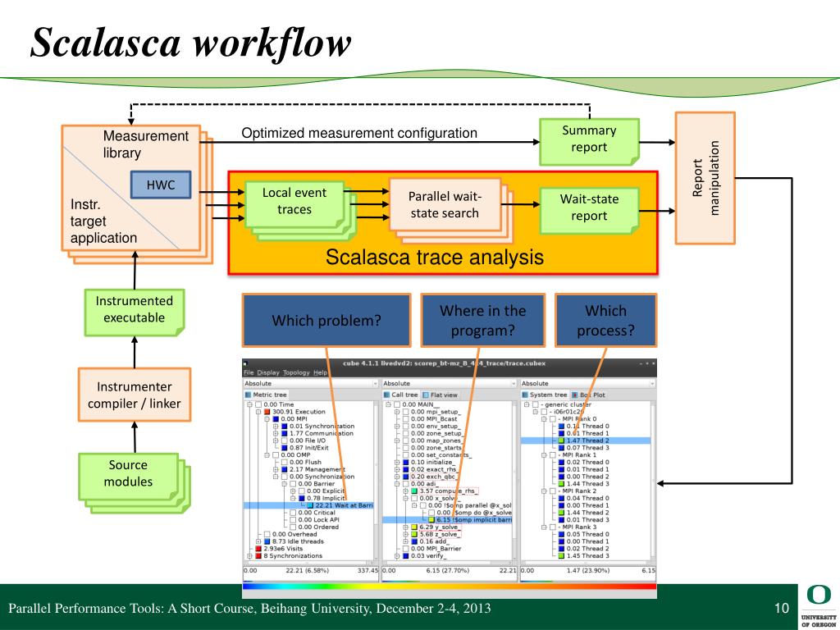
Task: Click the green box beside MPI Rank 2's 1.44 Thread 2
Action: click(x=561, y=513)
